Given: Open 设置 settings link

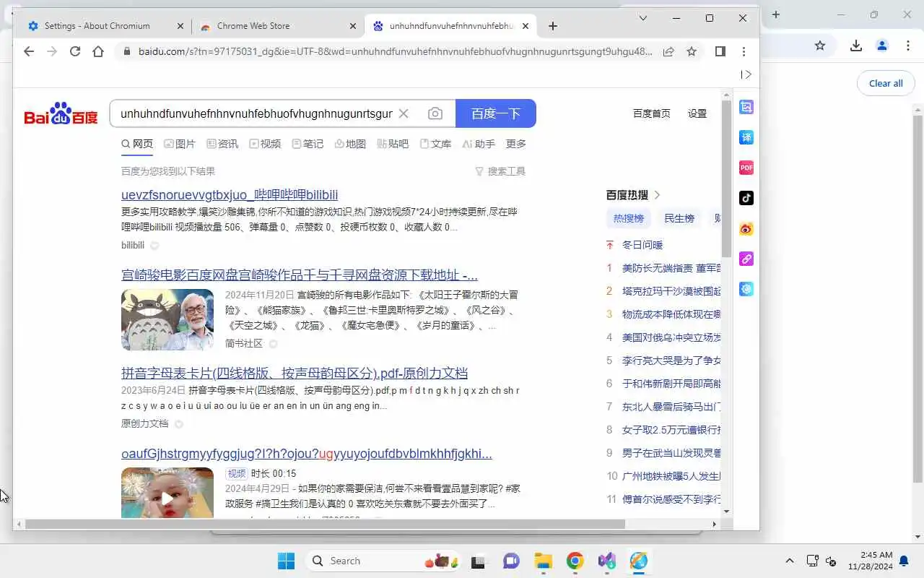Looking at the screenshot, I should pos(697,113).
